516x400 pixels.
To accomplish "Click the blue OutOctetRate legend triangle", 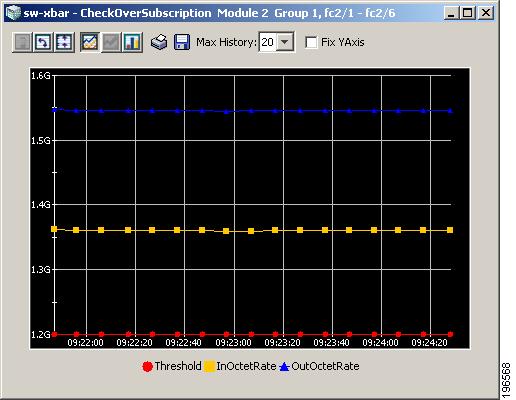I will point(284,367).
